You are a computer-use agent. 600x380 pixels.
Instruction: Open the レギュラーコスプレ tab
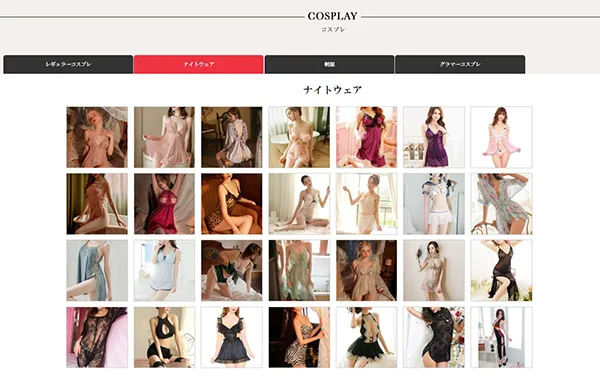pyautogui.click(x=68, y=64)
